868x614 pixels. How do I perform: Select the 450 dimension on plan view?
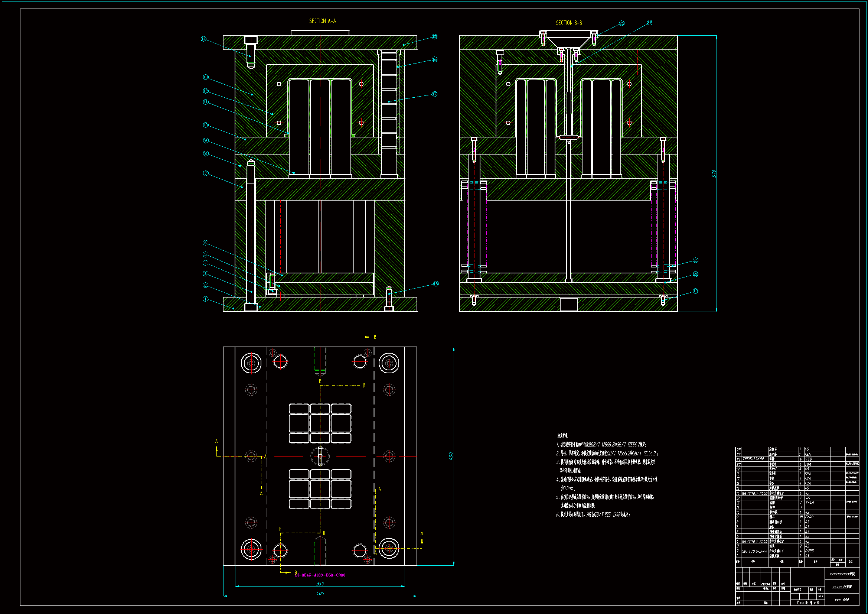(x=451, y=456)
